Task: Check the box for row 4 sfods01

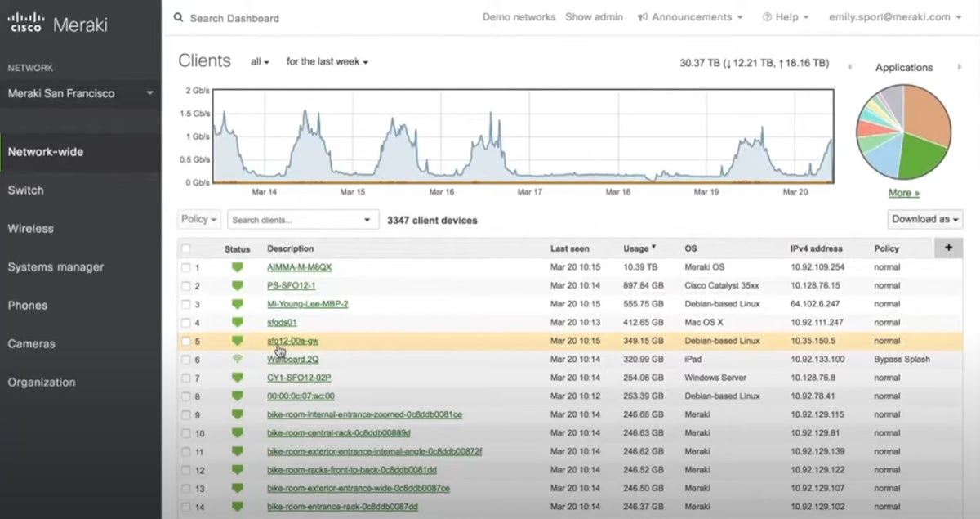Action: tap(186, 323)
